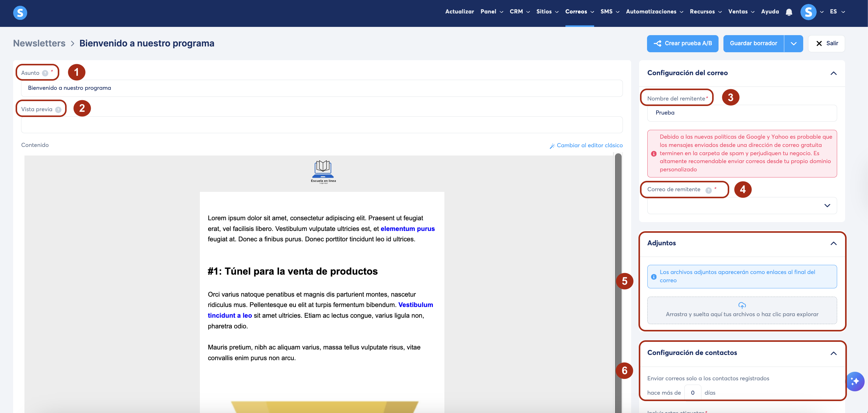Collapse the Configuración del correo section
868x413 pixels.
pyautogui.click(x=833, y=73)
